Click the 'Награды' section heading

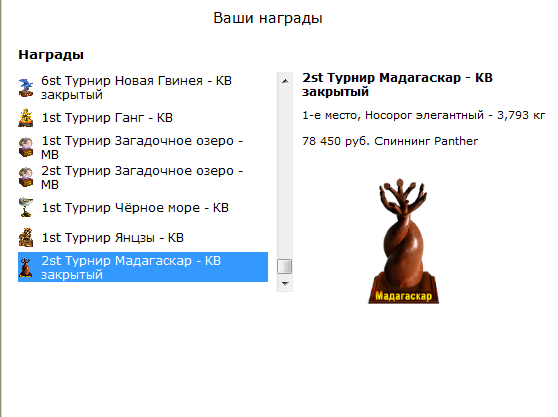[51, 55]
